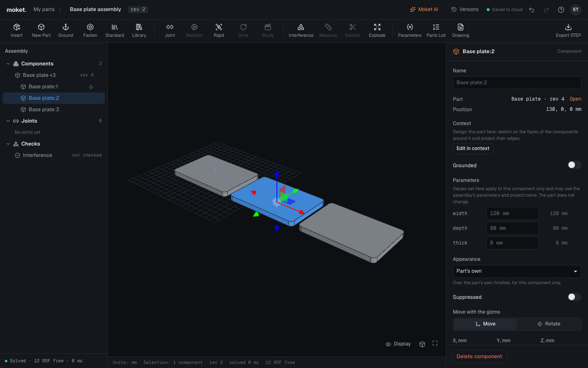Image resolution: width=588 pixels, height=368 pixels.
Task: Select Base plate:1 in tree
Action: [54, 87]
